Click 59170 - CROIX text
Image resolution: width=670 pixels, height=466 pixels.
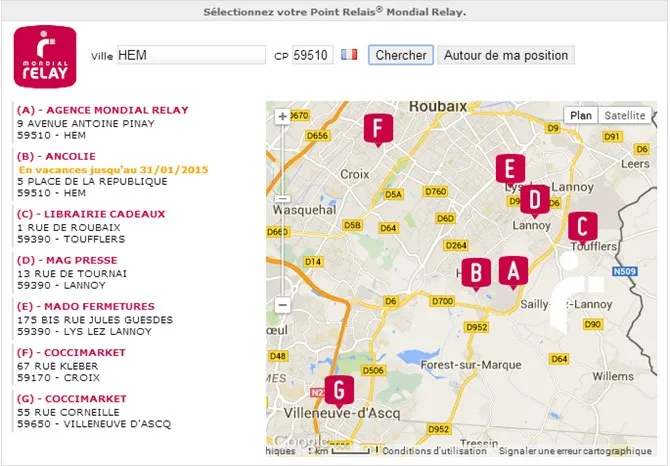pos(59,377)
